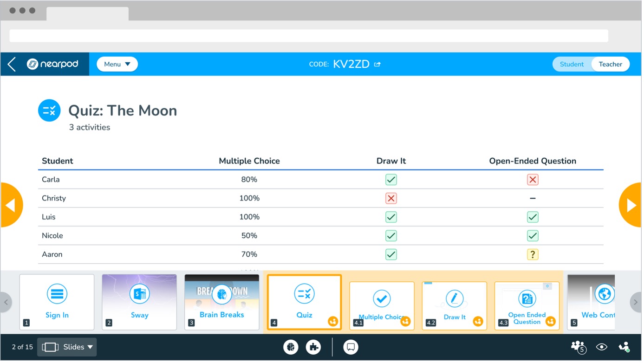Open the Menu dropdown
This screenshot has width=644, height=363.
tap(117, 65)
